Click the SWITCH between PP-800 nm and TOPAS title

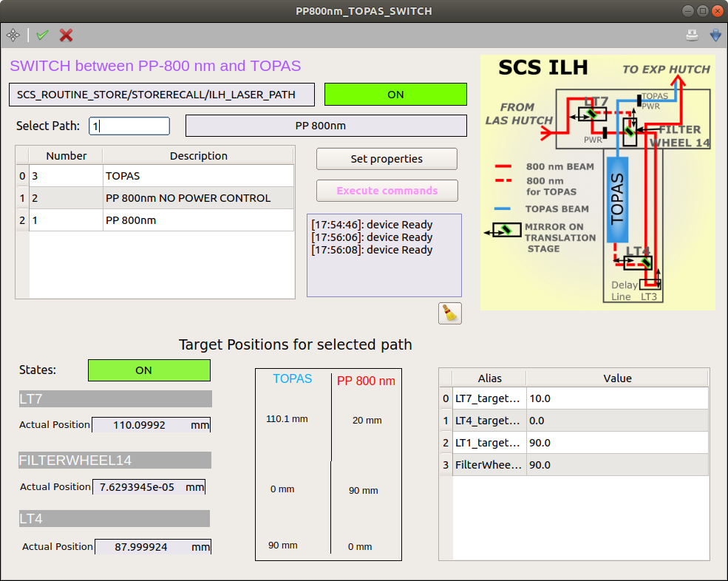click(x=155, y=66)
